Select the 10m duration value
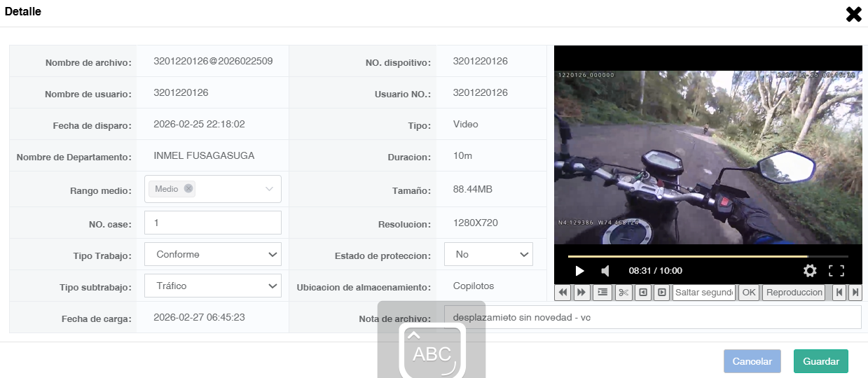This screenshot has height=378, width=868. click(462, 155)
